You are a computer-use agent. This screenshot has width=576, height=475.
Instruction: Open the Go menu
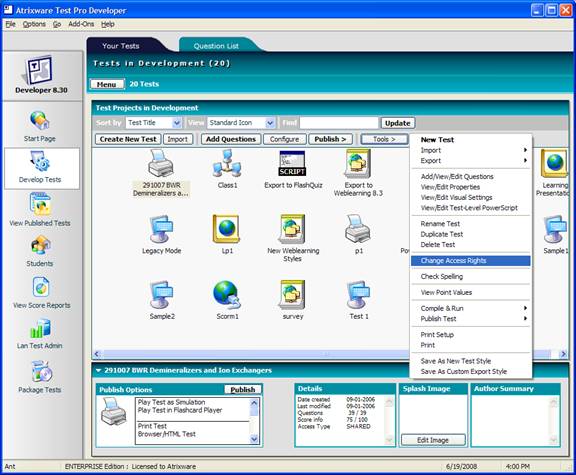[x=57, y=24]
